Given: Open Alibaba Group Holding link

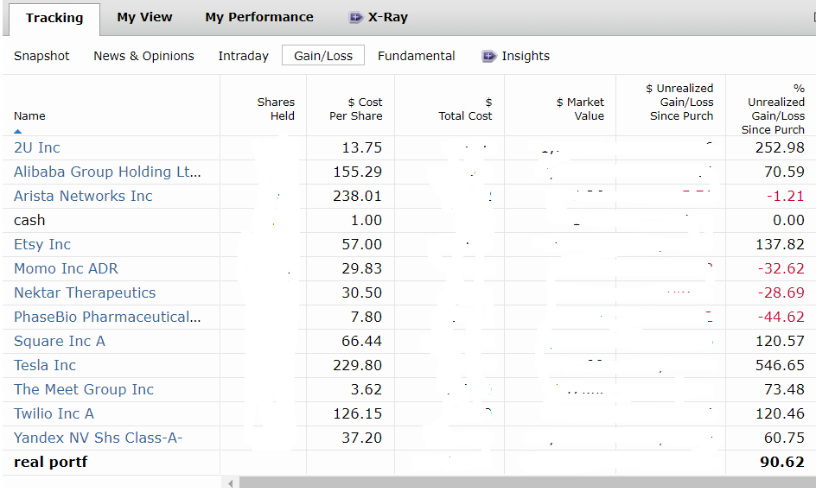Looking at the screenshot, I should tap(107, 172).
